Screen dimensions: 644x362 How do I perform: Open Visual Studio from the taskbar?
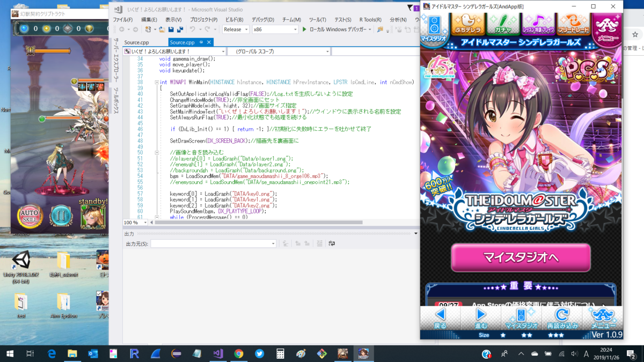tap(217, 353)
